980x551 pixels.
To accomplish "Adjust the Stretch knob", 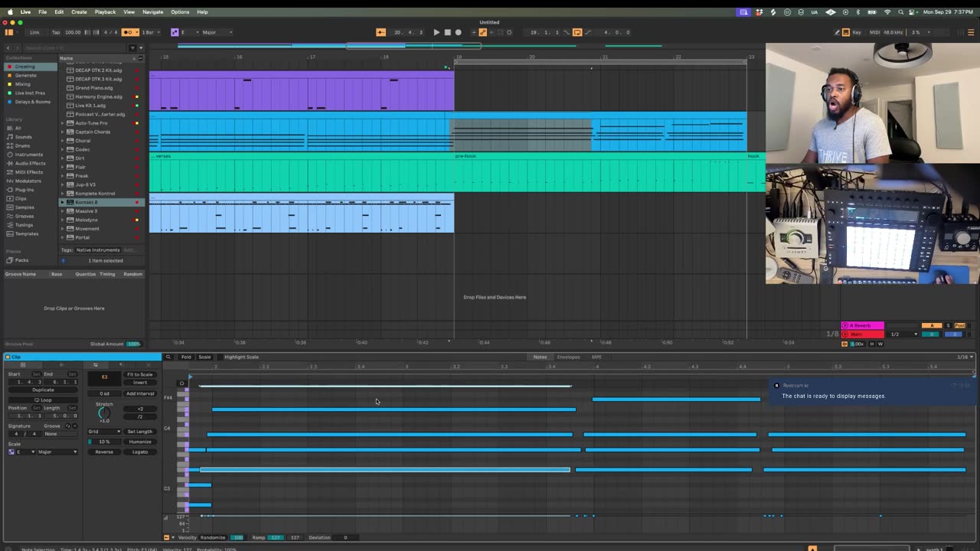I will [104, 413].
